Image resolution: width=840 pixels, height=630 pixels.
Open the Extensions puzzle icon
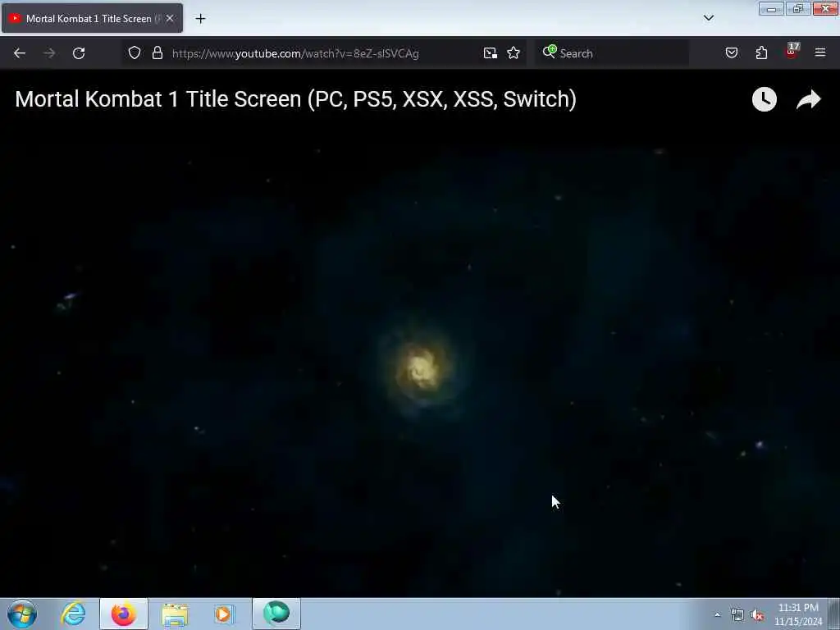761,52
